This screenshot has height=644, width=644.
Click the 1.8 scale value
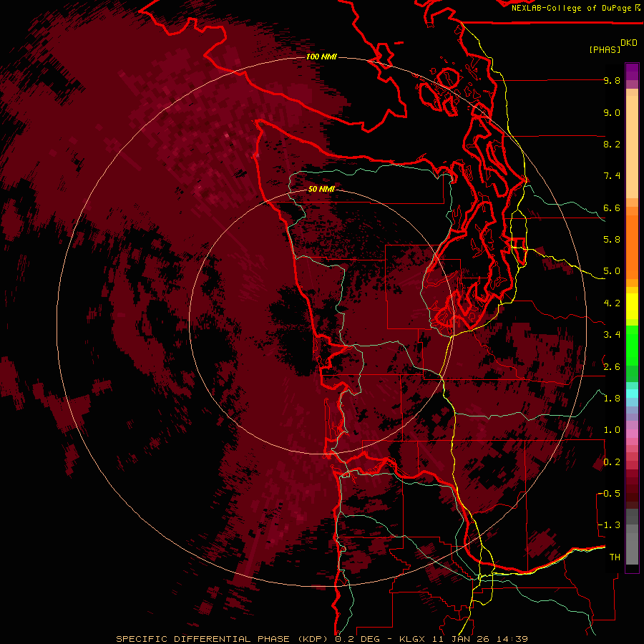[612, 399]
